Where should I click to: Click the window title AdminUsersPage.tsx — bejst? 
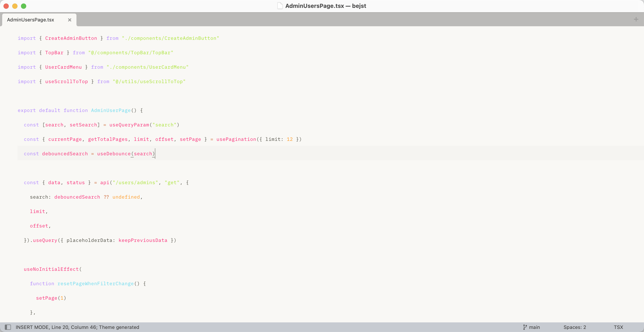point(325,6)
